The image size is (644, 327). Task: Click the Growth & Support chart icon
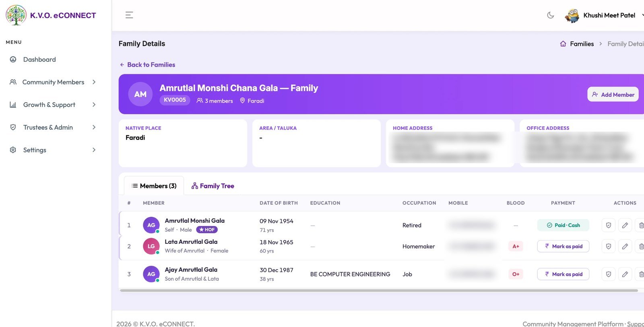pos(13,105)
